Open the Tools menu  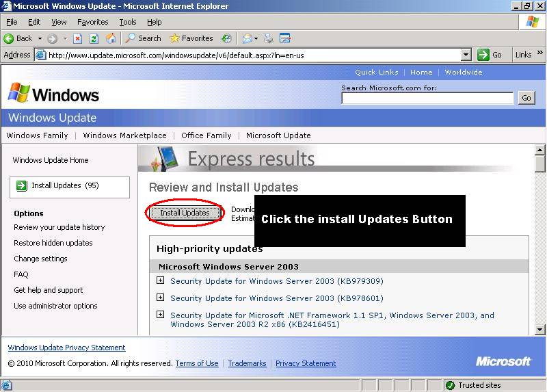128,22
